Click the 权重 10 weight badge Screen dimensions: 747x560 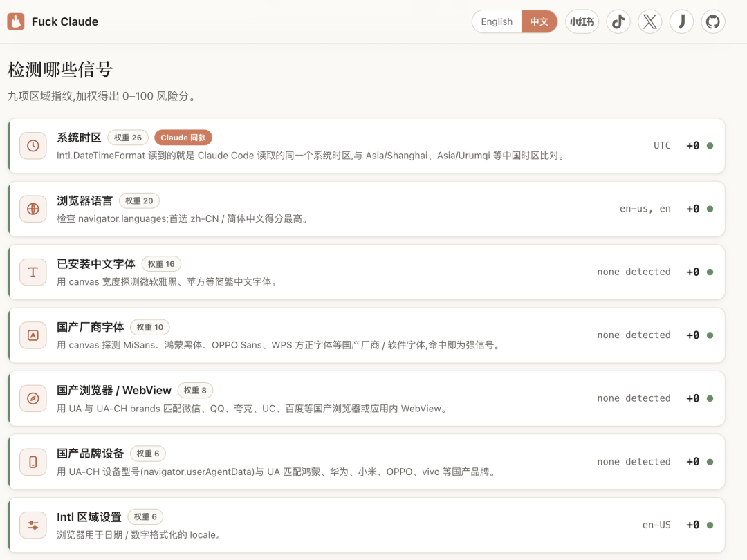tap(149, 327)
